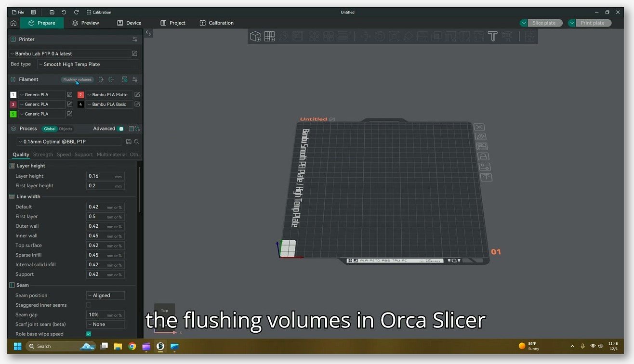Click filament 5 green color swatch
This screenshot has height=364, width=634.
13,114
